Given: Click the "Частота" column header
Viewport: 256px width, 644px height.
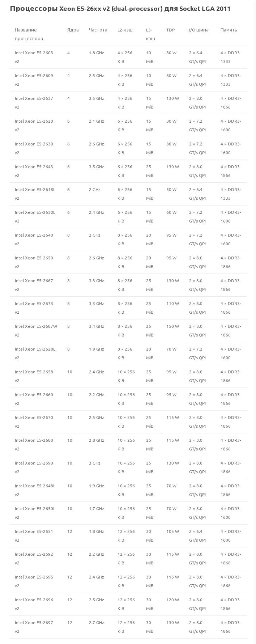Looking at the screenshot, I should point(98,30).
